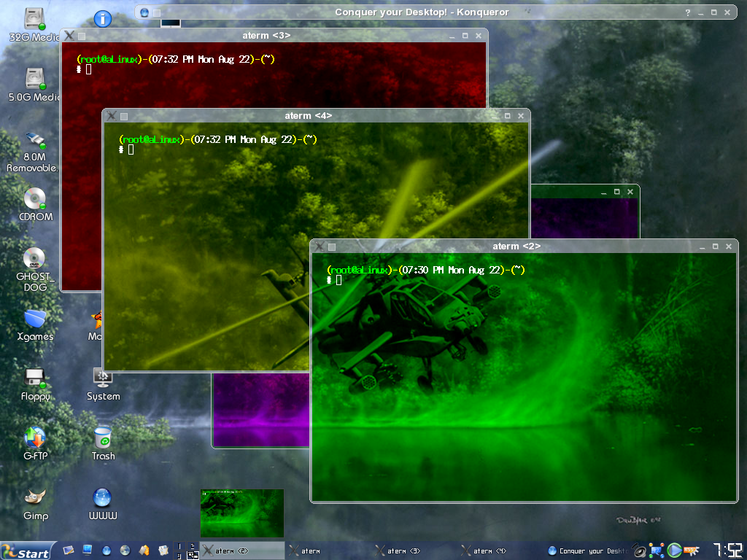The width and height of the screenshot is (747, 560).
Task: Click the Konqueror titlebar help question mark
Action: tap(687, 13)
